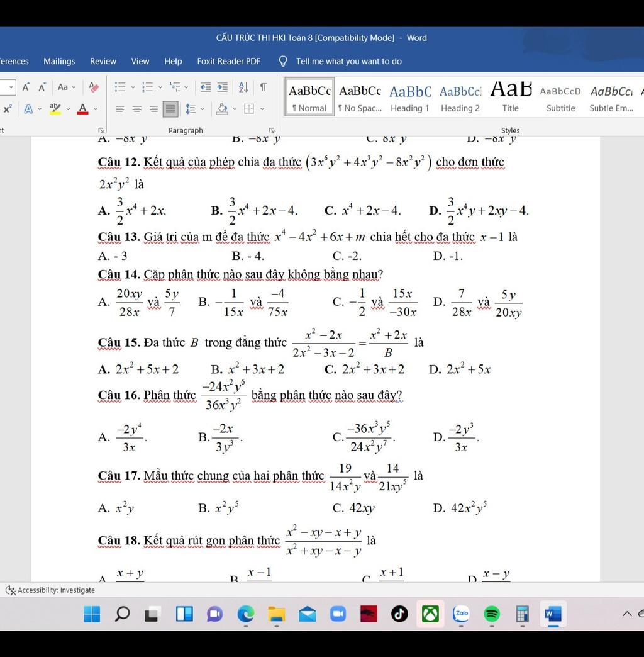Increase paragraph indent
This screenshot has height=657, width=644.
[223, 87]
